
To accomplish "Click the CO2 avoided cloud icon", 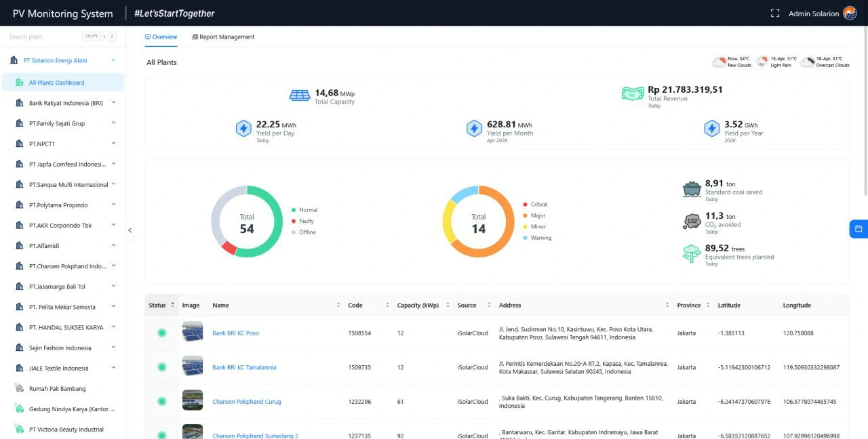I will (x=692, y=221).
